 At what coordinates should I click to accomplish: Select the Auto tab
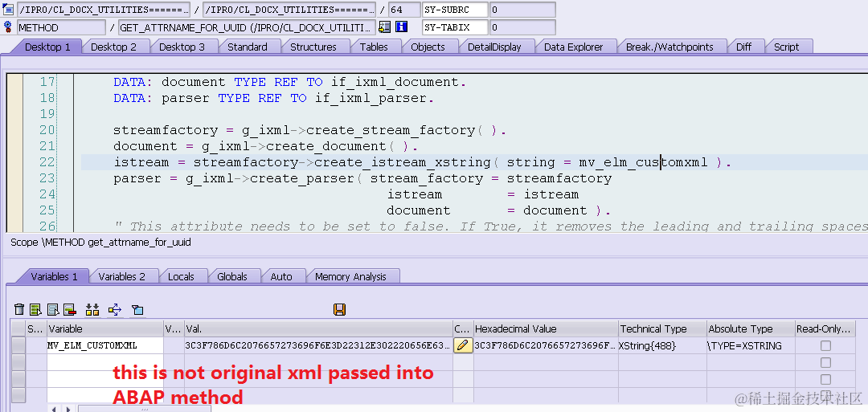coord(281,276)
